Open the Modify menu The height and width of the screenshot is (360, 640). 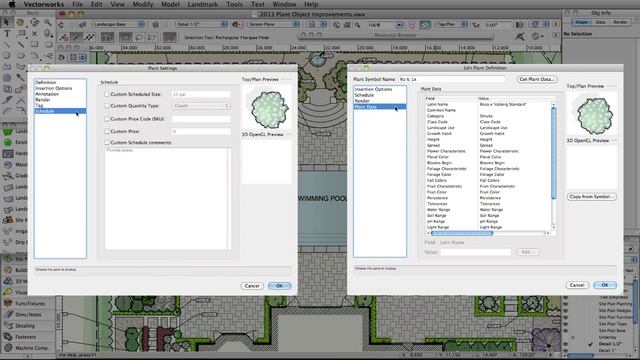tap(142, 4)
